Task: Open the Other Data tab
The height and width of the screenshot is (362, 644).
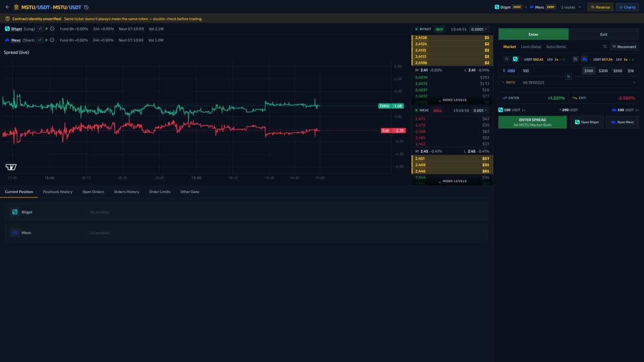Action: (x=190, y=192)
